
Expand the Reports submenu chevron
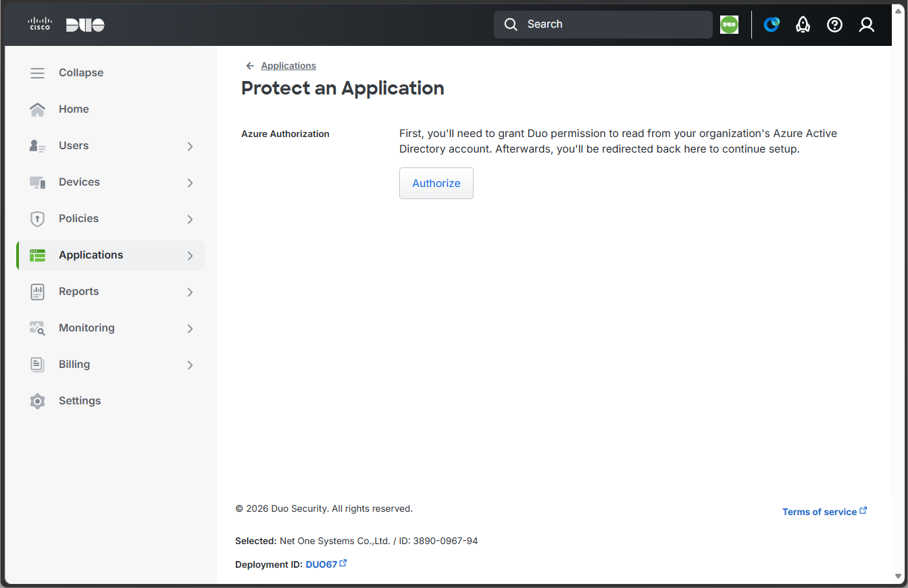coord(190,292)
